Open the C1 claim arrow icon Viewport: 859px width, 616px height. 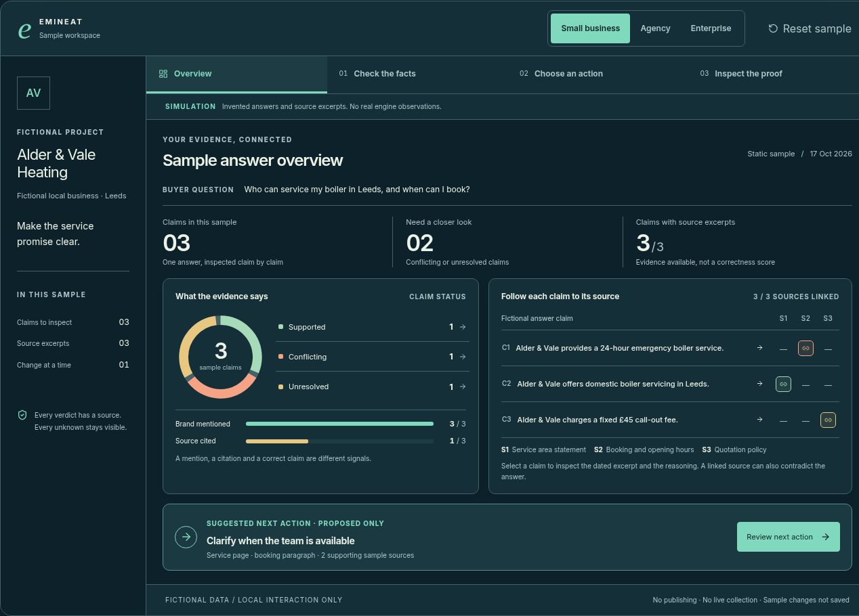tap(759, 348)
